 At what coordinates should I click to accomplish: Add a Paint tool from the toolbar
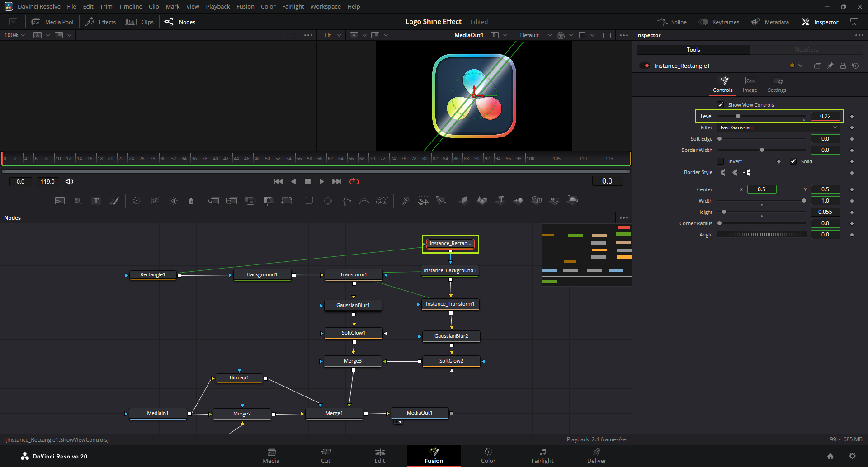coord(114,201)
